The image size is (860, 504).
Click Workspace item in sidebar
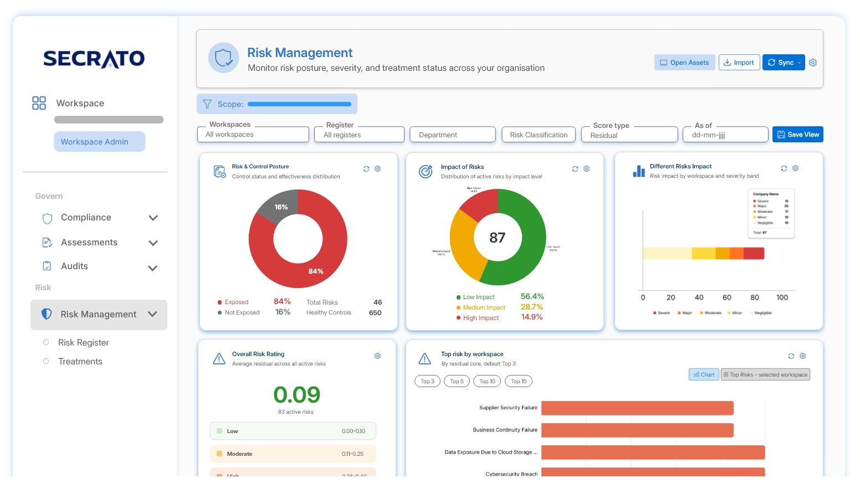coord(80,103)
